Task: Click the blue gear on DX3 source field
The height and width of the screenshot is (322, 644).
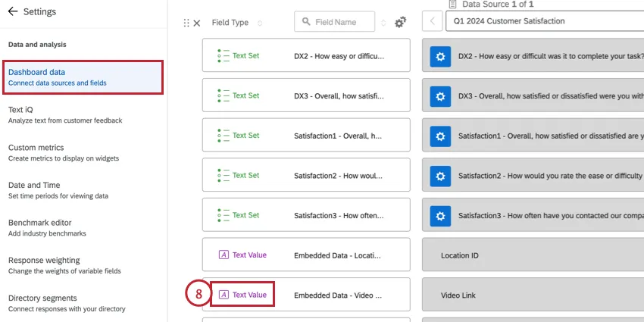Action: point(441,96)
